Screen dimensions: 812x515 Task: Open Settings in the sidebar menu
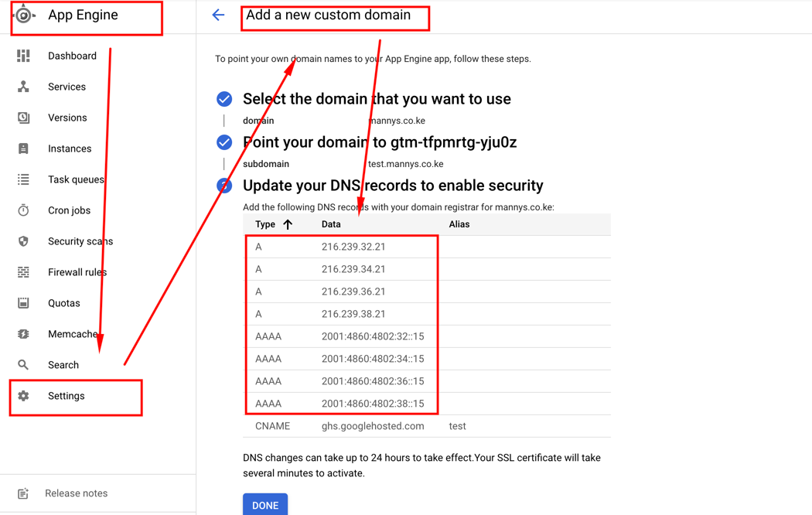(x=67, y=396)
